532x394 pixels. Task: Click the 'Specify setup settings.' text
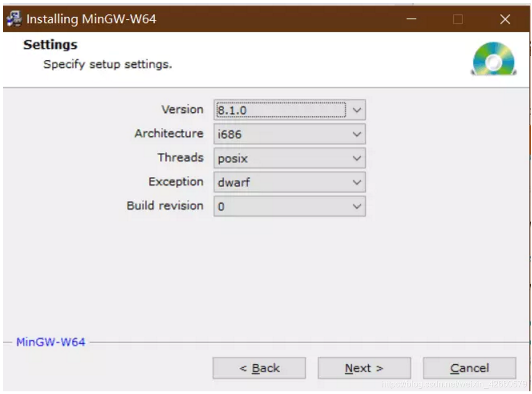107,64
